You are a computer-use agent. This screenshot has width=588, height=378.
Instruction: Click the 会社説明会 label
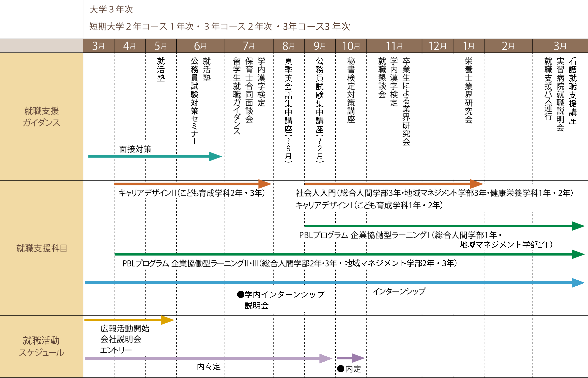coord(121,339)
